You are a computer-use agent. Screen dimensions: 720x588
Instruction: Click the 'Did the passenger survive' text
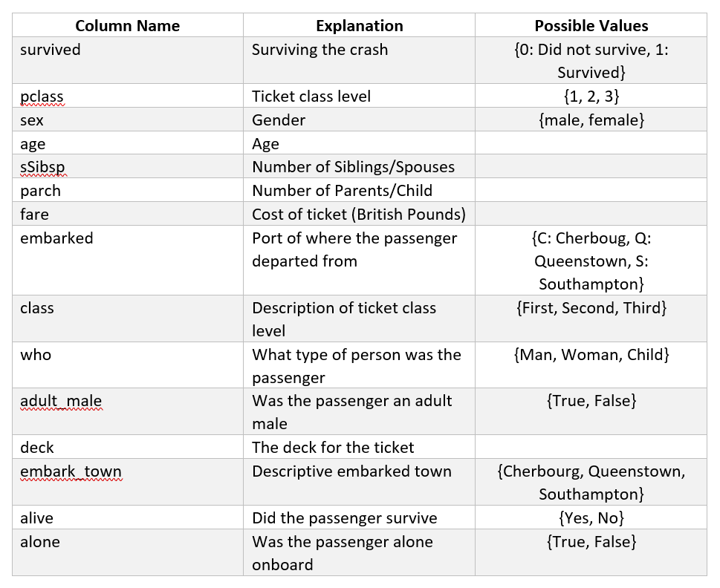344,518
